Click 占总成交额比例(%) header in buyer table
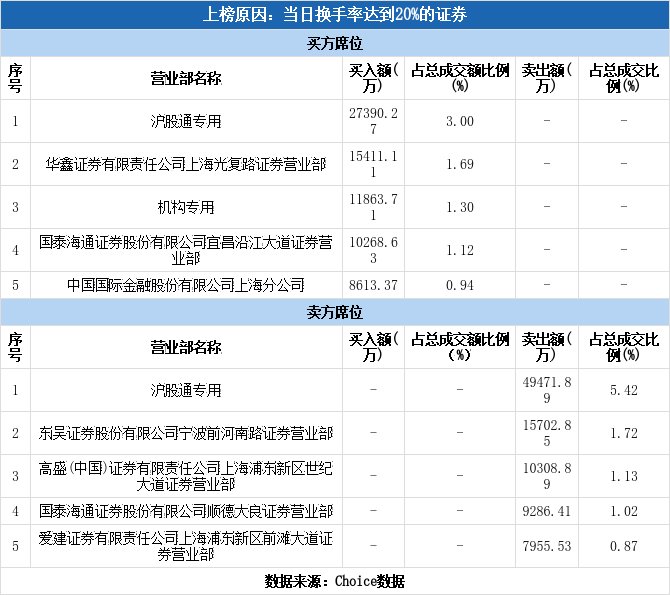670x595 pixels. (x=460, y=78)
